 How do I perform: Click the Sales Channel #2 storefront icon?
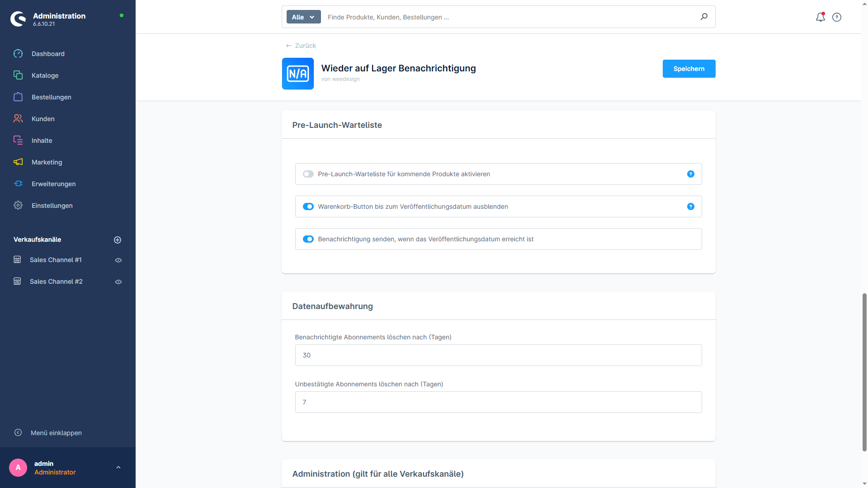17,282
